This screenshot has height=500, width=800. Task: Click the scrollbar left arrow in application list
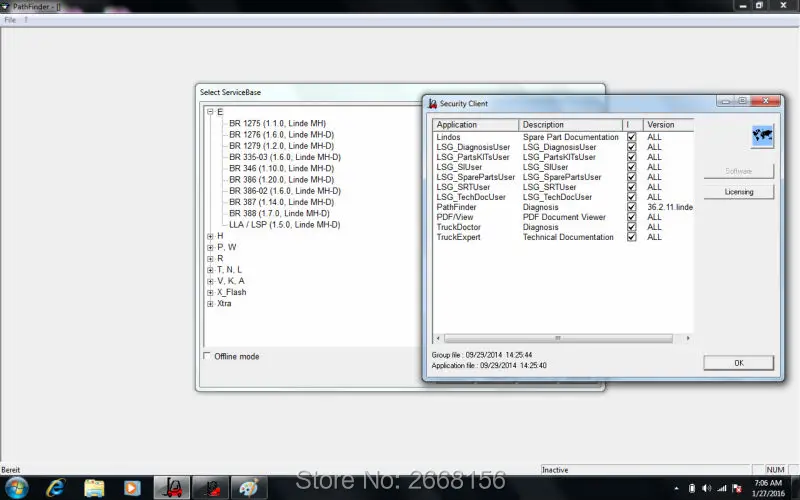(x=438, y=338)
